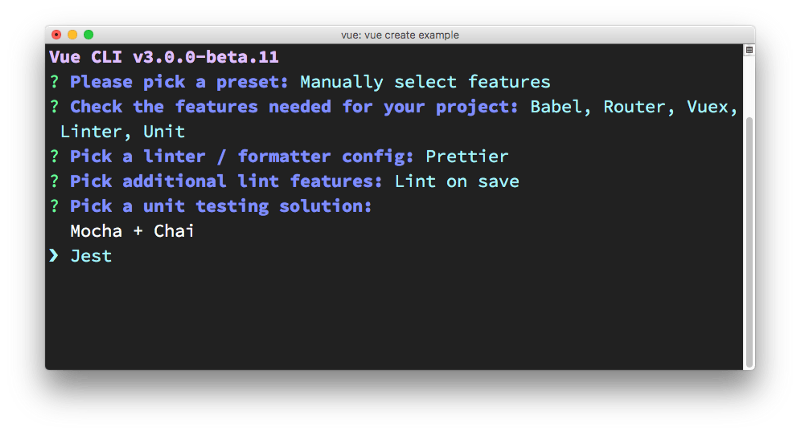Select the Jest testing option
Screen dimensions: 800x434
(91, 256)
